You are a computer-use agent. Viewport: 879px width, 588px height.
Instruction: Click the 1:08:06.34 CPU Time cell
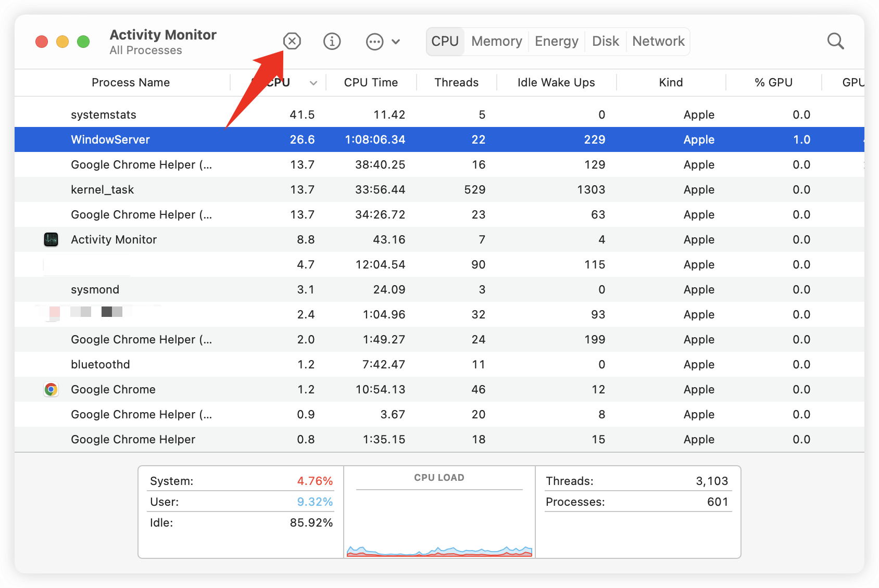point(375,139)
